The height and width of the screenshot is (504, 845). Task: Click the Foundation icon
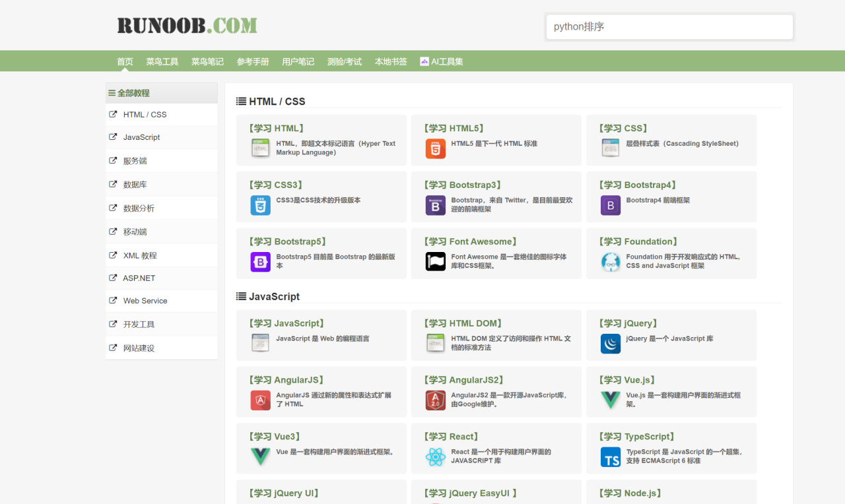tap(611, 262)
